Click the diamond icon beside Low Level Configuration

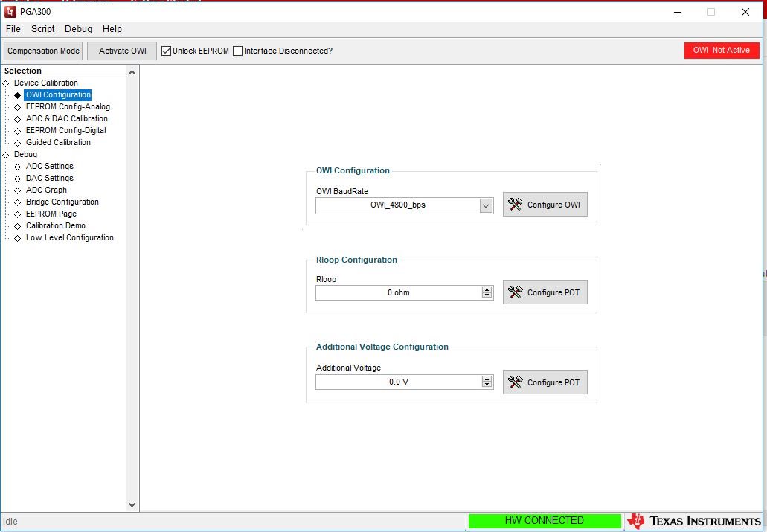[x=18, y=238]
